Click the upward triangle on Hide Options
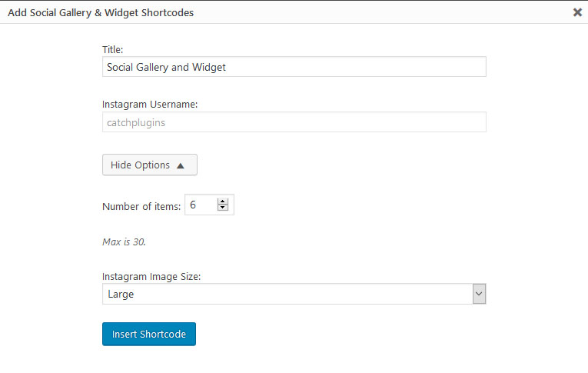 pos(181,165)
